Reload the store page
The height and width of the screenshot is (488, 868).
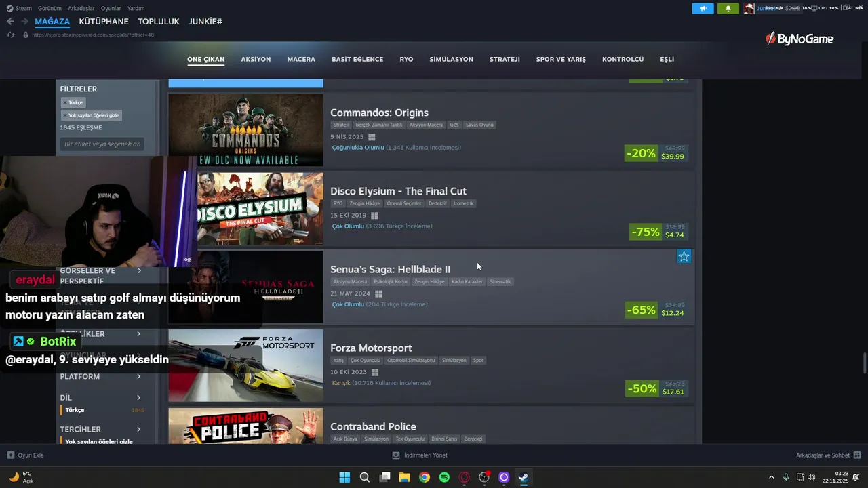click(10, 35)
